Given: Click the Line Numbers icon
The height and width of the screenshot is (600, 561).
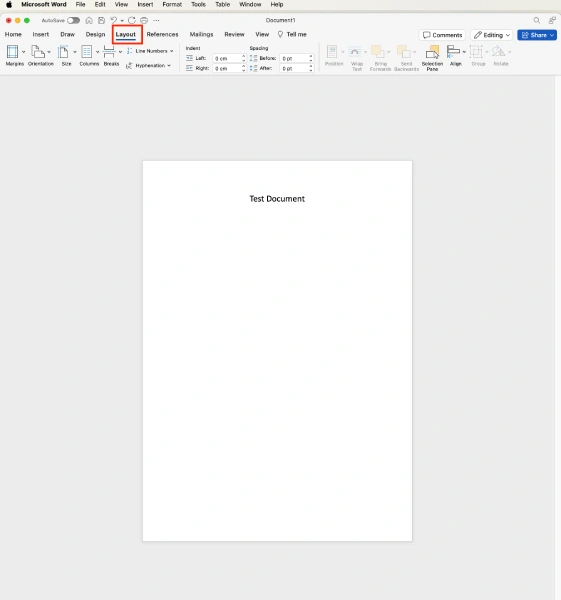Looking at the screenshot, I should [x=129, y=51].
